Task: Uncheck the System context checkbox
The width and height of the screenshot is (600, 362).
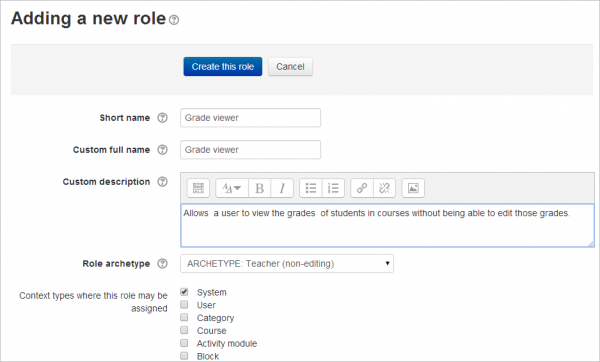Action: click(x=184, y=292)
